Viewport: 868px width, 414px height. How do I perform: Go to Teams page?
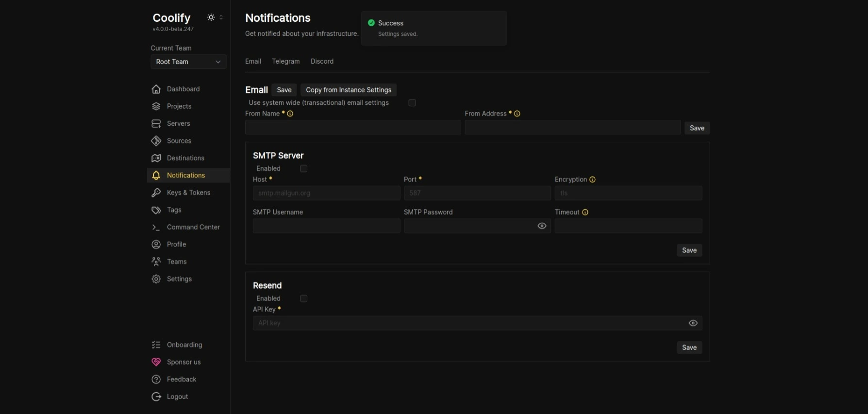click(x=188, y=262)
